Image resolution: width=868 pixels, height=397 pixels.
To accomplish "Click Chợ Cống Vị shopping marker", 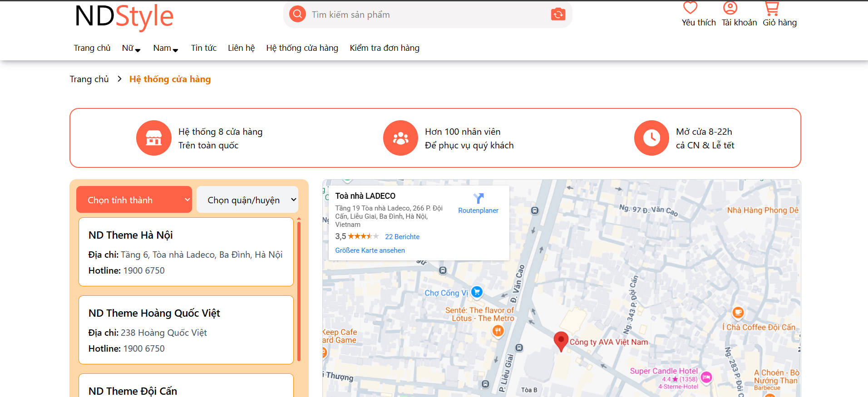I will pos(477,292).
